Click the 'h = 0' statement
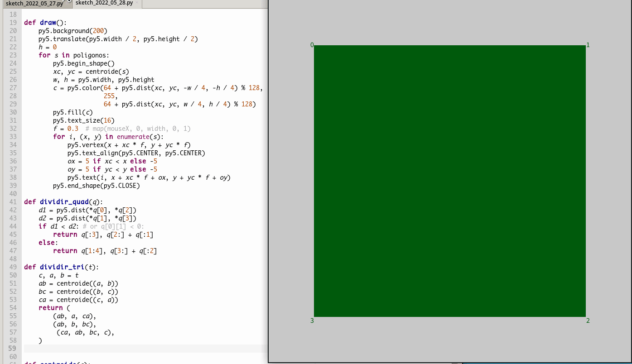632x364 pixels. pyautogui.click(x=48, y=47)
